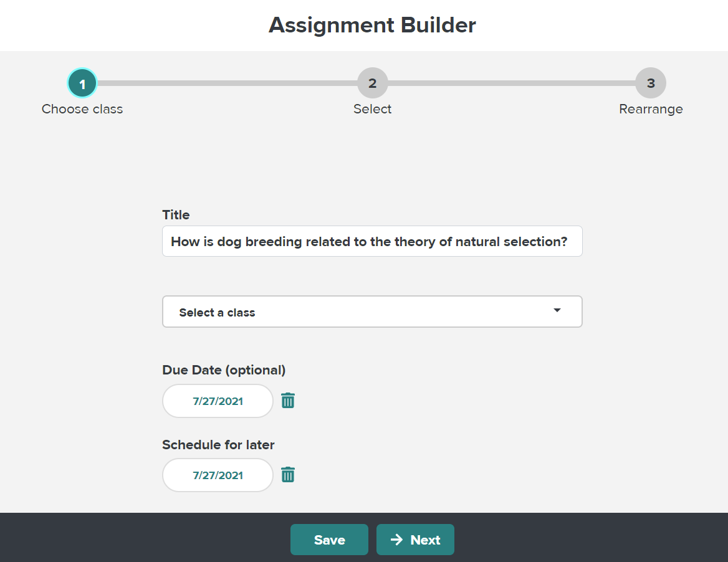The width and height of the screenshot is (728, 562).
Task: Click the Due Date (optional) label
Action: pos(224,370)
